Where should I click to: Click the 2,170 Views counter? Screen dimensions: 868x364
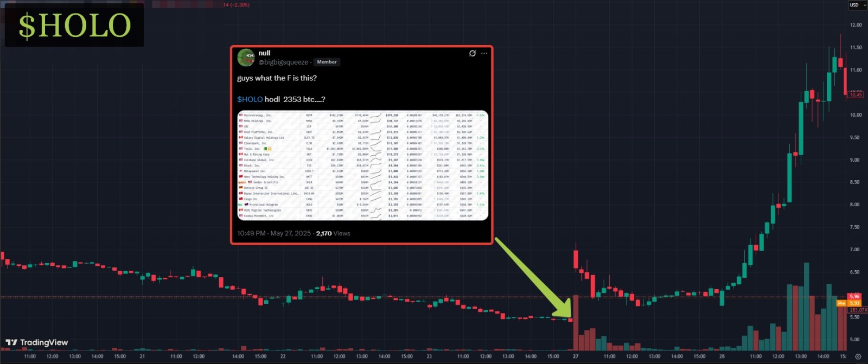[x=333, y=233]
